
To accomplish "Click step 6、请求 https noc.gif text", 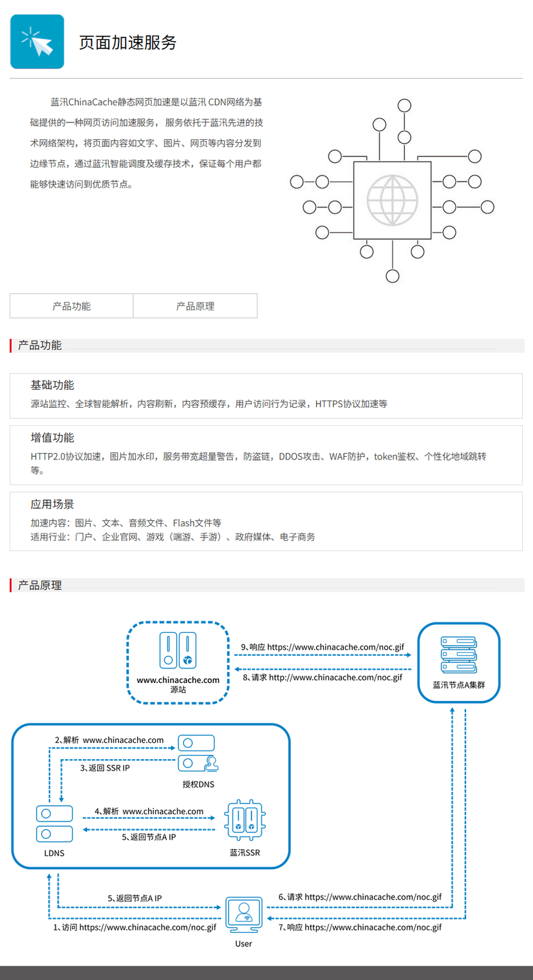I will (360, 897).
